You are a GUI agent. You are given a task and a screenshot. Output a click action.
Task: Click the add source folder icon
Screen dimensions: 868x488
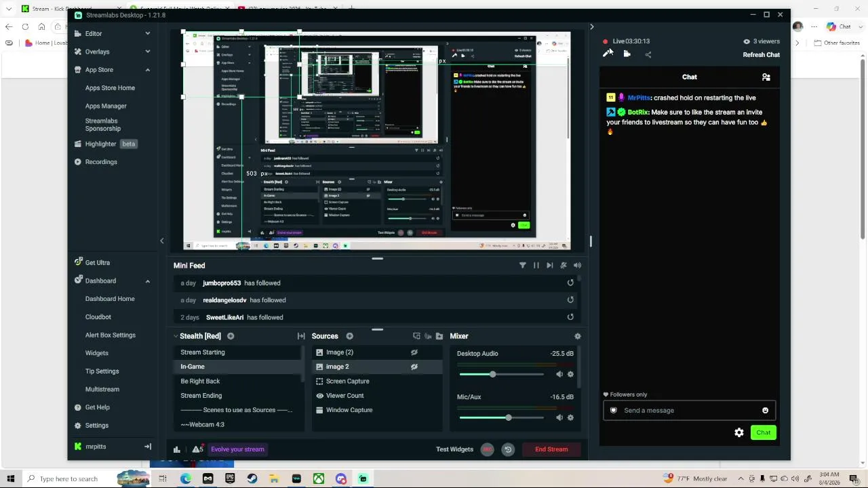pos(439,336)
